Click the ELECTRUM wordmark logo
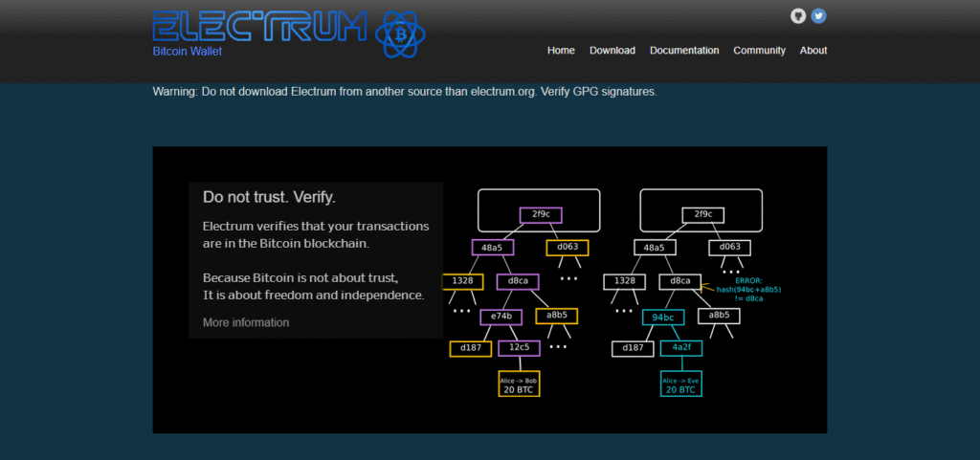The image size is (980, 460). (x=259, y=27)
